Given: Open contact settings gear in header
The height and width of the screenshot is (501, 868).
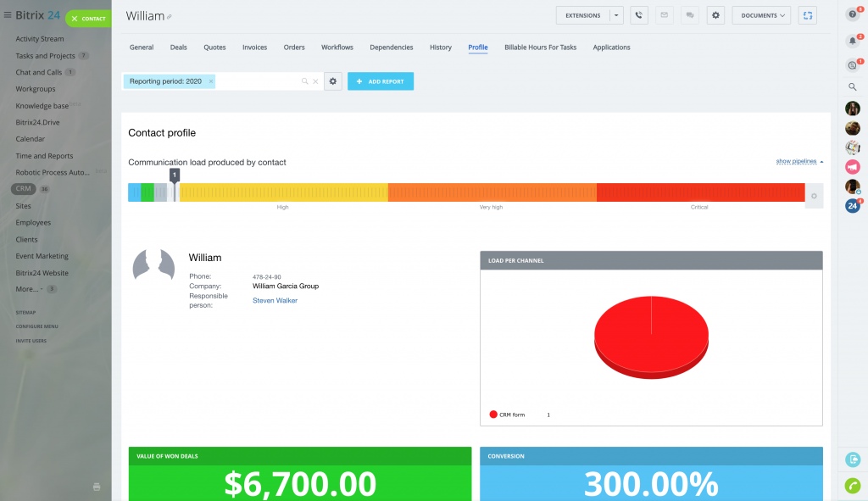Looking at the screenshot, I should (716, 15).
